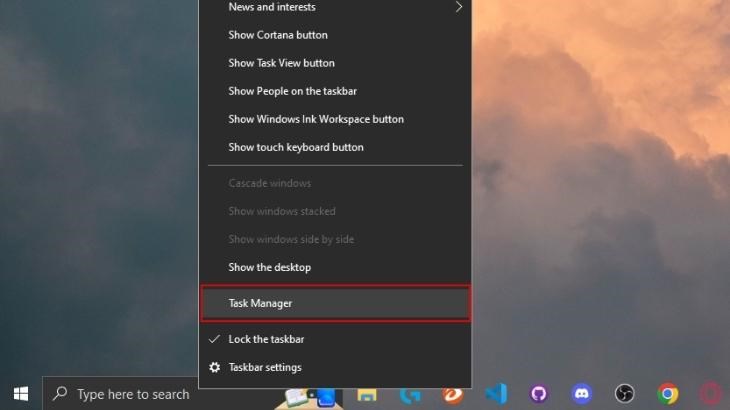This screenshot has width=730, height=410.
Task: Choose Show People on the taskbar
Action: tap(335, 91)
